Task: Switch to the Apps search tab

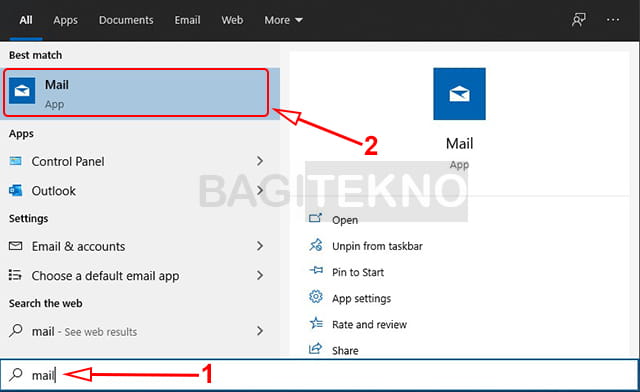Action: point(65,20)
